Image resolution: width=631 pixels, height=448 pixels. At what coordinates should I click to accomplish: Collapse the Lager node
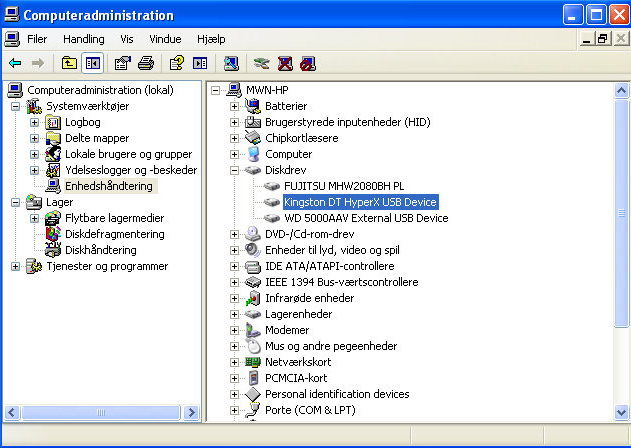pos(15,202)
